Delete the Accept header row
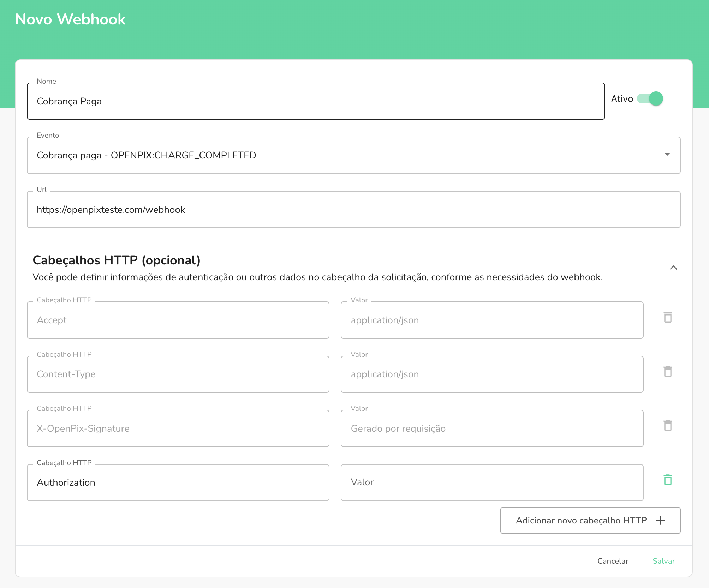709x588 pixels. [x=668, y=317]
